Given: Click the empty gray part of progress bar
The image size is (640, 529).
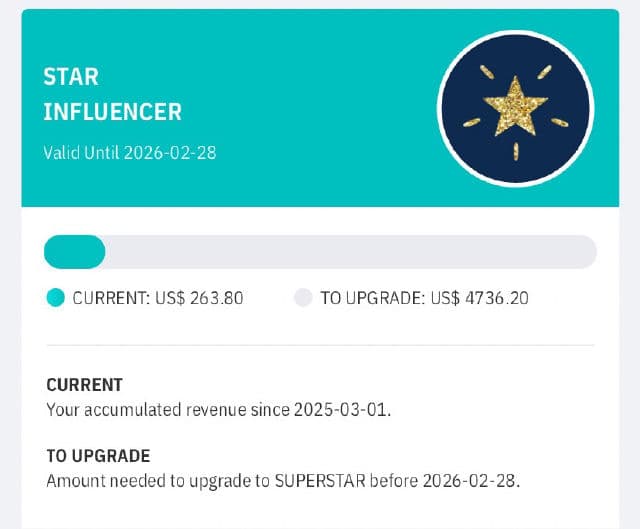Looking at the screenshot, I should point(350,252).
